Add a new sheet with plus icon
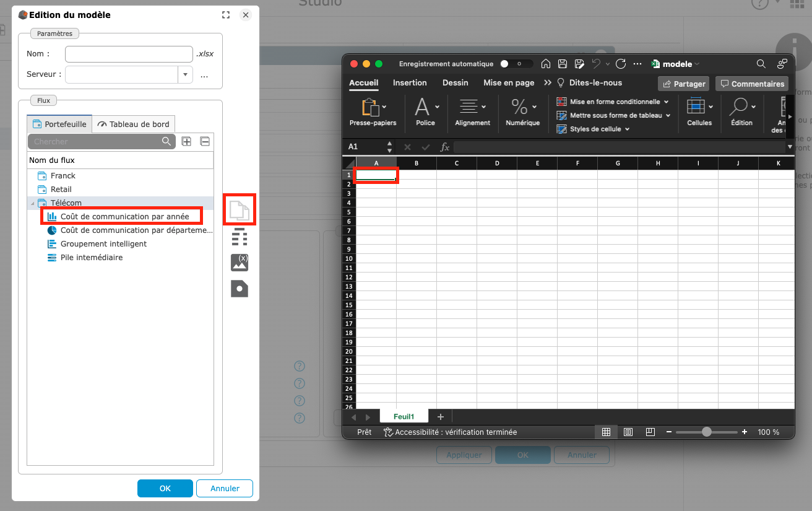812x511 pixels. tap(441, 417)
